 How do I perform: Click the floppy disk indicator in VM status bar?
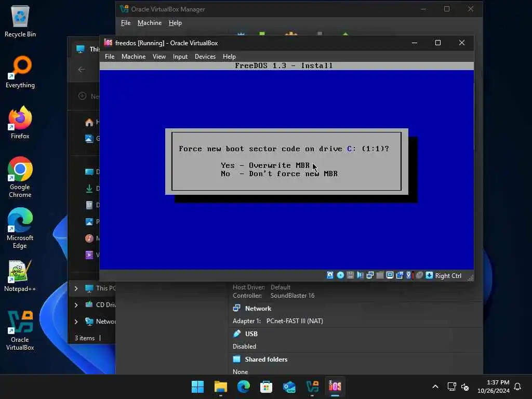pyautogui.click(x=350, y=275)
